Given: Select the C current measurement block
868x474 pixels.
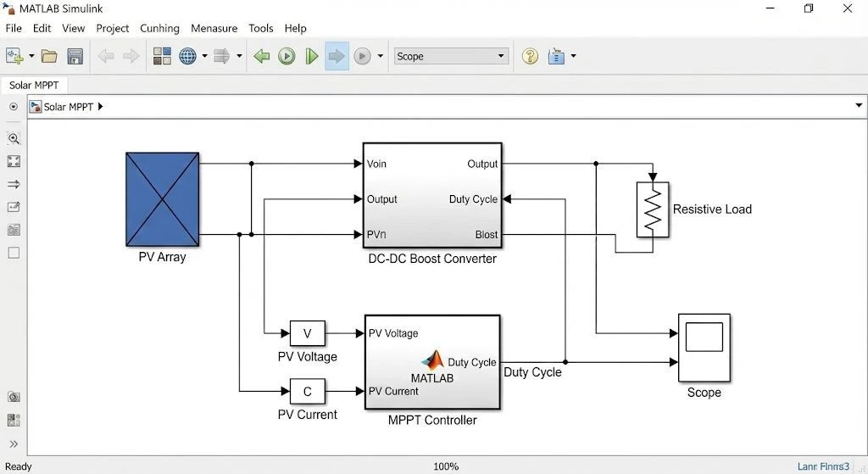Looking at the screenshot, I should click(307, 392).
